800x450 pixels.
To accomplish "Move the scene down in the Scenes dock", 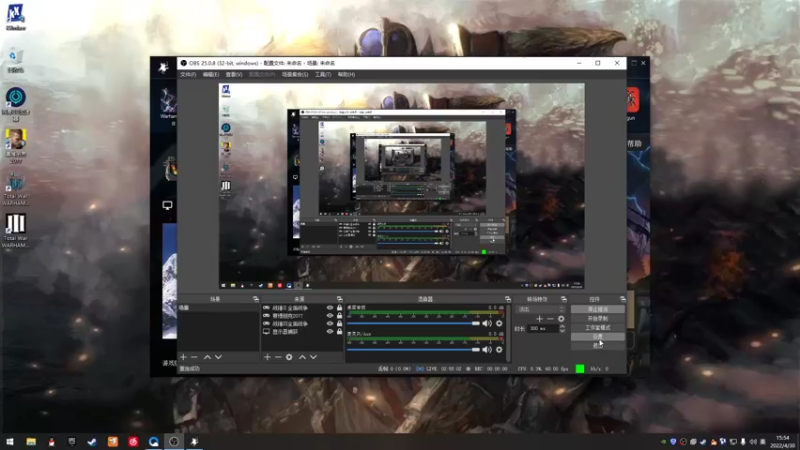I will [218, 357].
